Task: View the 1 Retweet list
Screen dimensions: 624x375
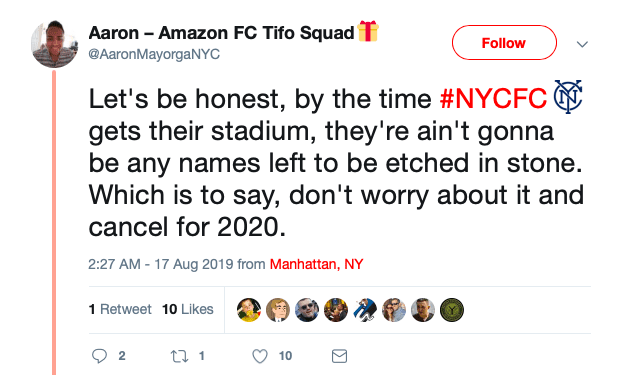Action: (x=120, y=309)
